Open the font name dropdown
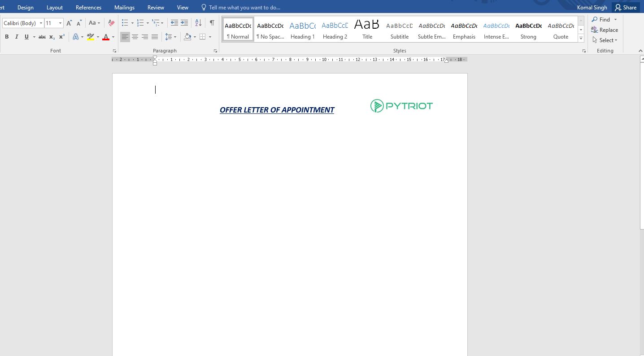 41,23
